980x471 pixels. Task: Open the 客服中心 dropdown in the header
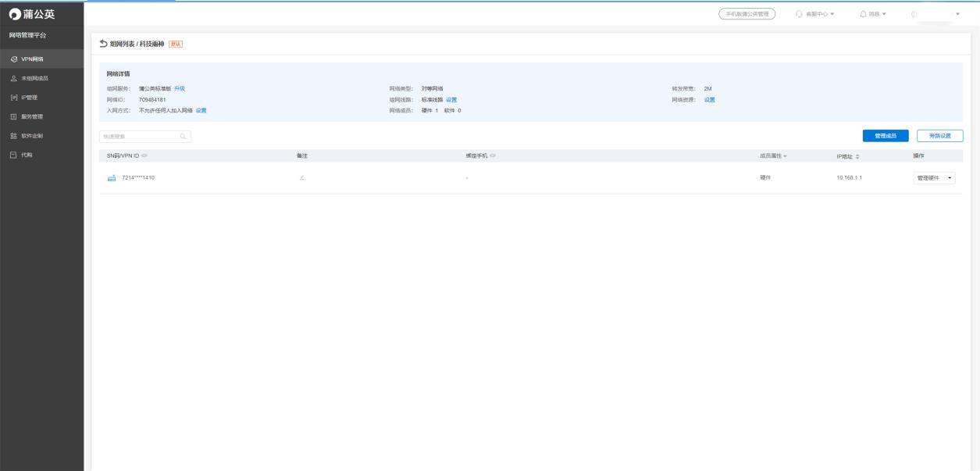(814, 14)
